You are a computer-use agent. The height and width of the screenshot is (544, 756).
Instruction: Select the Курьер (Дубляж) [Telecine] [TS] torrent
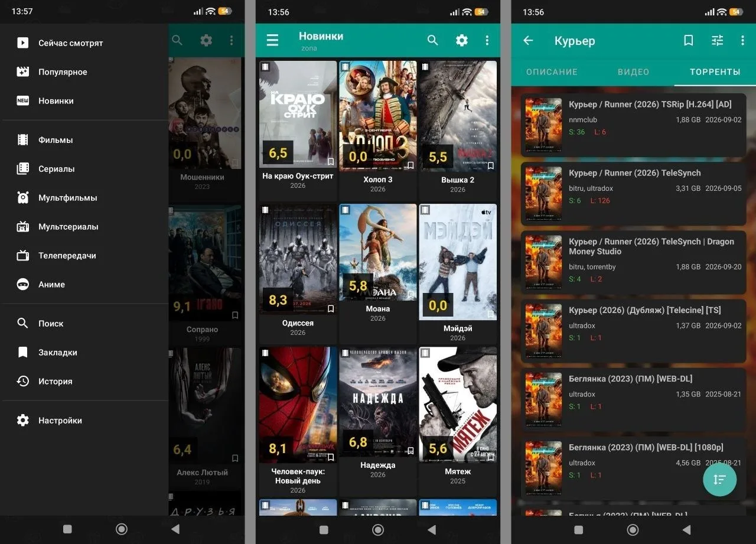(634, 331)
